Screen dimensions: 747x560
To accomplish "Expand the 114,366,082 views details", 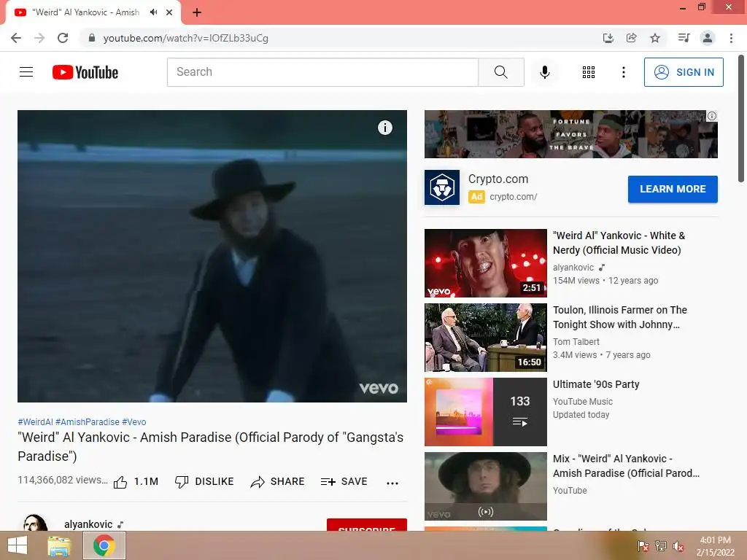I will [x=63, y=480].
